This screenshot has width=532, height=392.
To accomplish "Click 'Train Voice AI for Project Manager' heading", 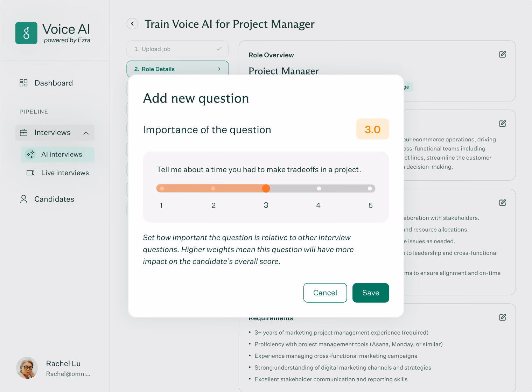I will tap(230, 24).
